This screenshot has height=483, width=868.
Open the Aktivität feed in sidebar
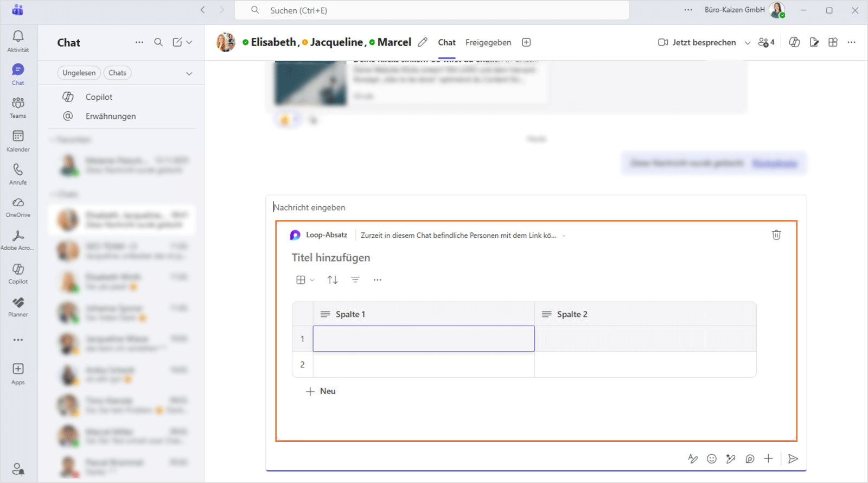18,41
